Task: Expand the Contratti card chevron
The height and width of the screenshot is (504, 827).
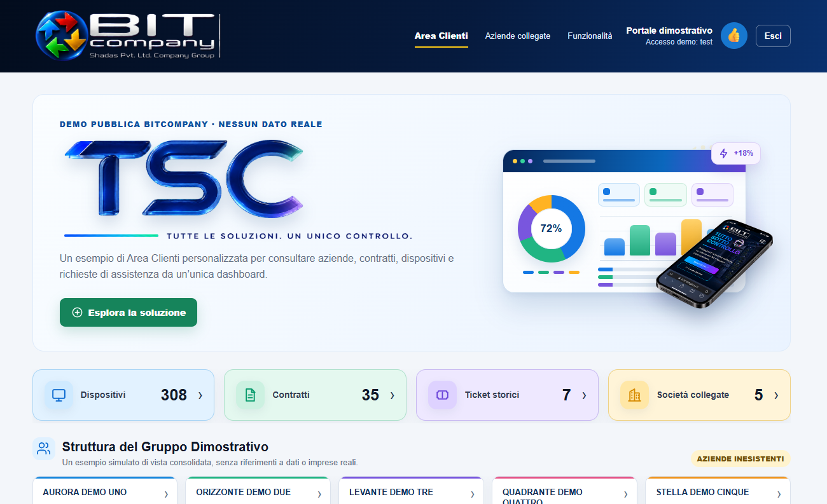Action: click(x=392, y=395)
